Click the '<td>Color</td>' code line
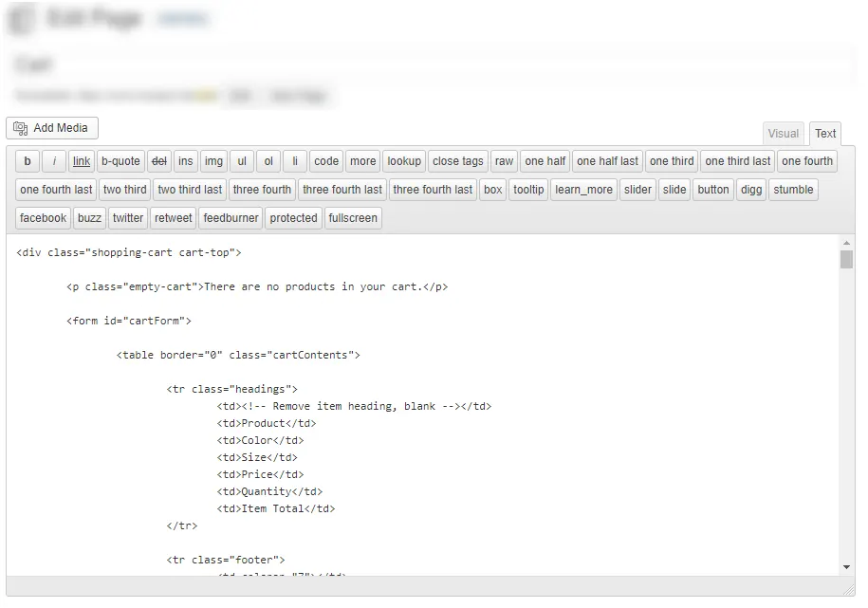The width and height of the screenshot is (868, 608). click(x=260, y=440)
